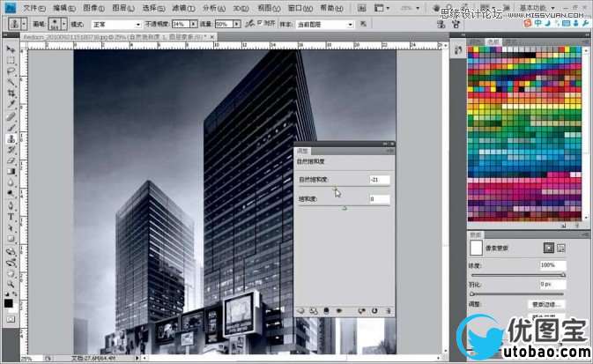Screen dimensions: 593x364
Task: Open the 文件 (File) menu
Action: [34, 8]
